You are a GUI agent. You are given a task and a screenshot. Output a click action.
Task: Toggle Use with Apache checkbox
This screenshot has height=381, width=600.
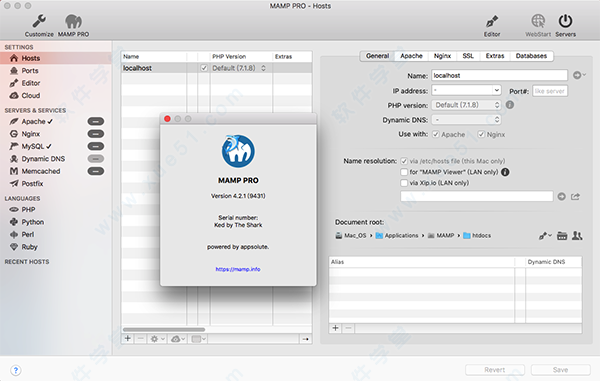436,134
